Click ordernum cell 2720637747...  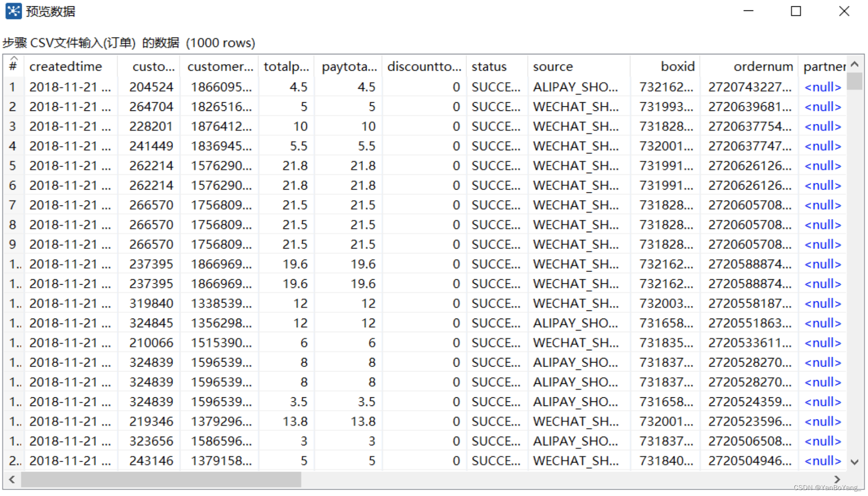point(750,146)
